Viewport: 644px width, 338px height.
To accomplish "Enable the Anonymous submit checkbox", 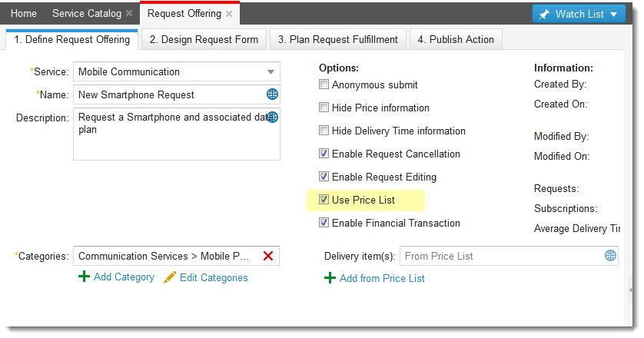I will (x=324, y=84).
